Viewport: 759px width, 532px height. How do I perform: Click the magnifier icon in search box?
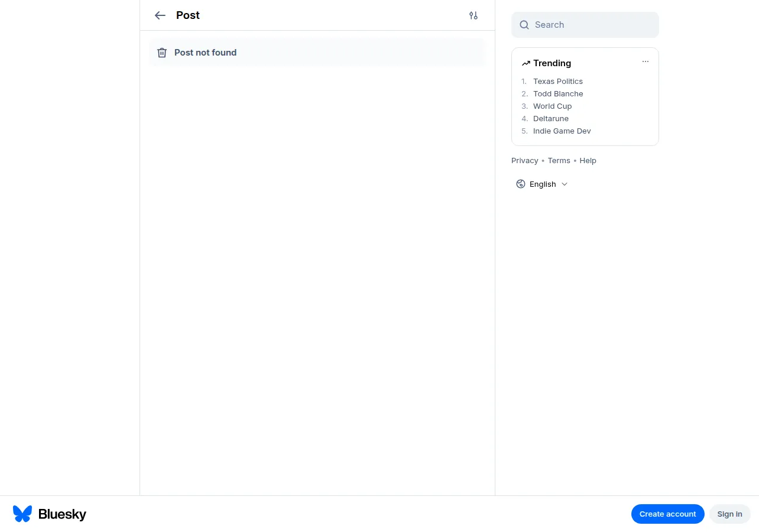pyautogui.click(x=524, y=25)
